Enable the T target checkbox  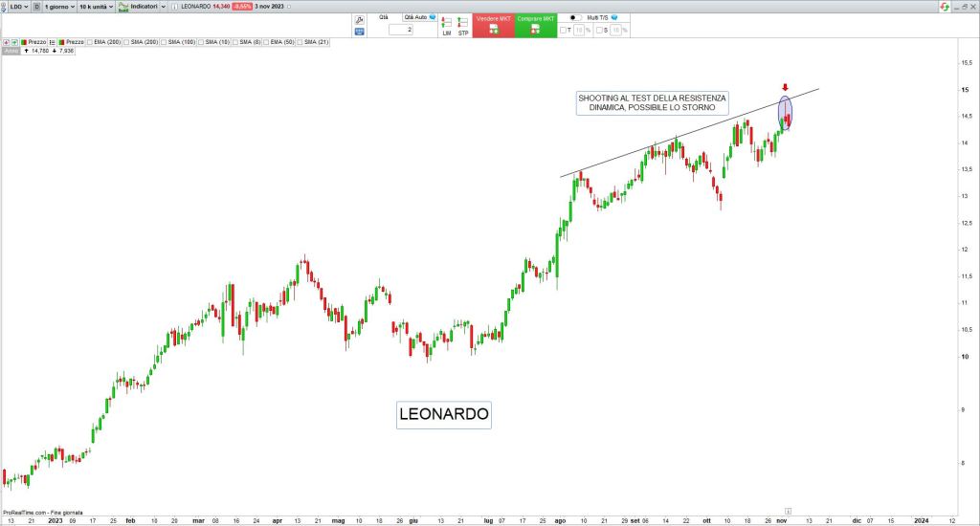[x=563, y=30]
